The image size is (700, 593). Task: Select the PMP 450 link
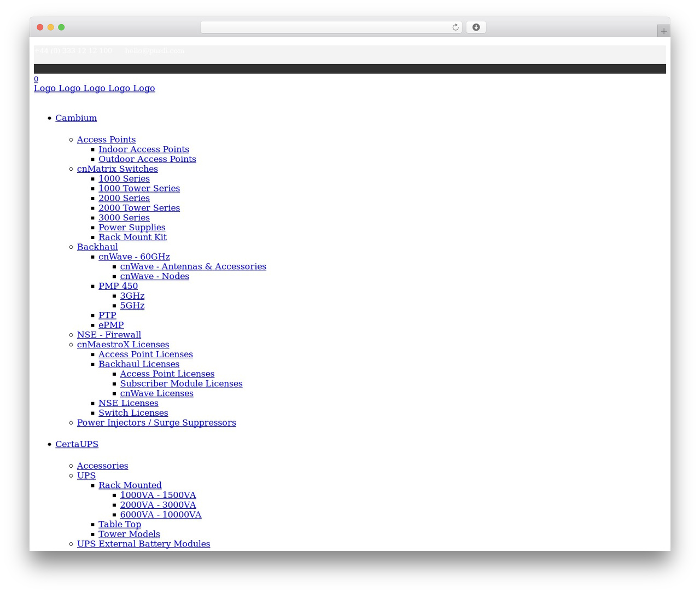click(118, 287)
